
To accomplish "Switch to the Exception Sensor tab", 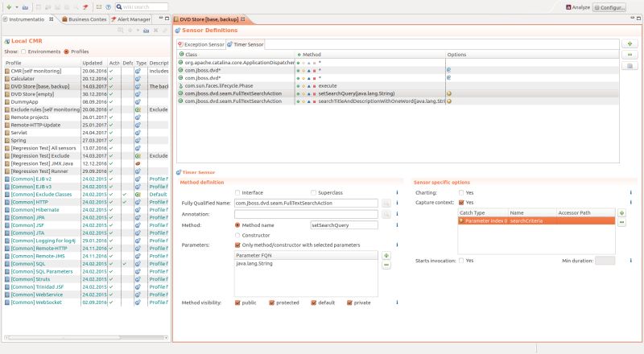I will click(x=201, y=44).
